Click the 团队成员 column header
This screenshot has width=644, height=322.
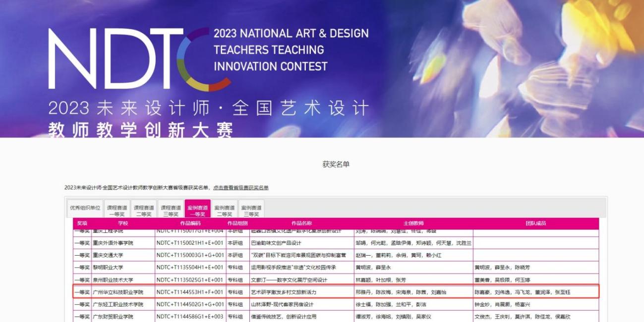point(535,223)
